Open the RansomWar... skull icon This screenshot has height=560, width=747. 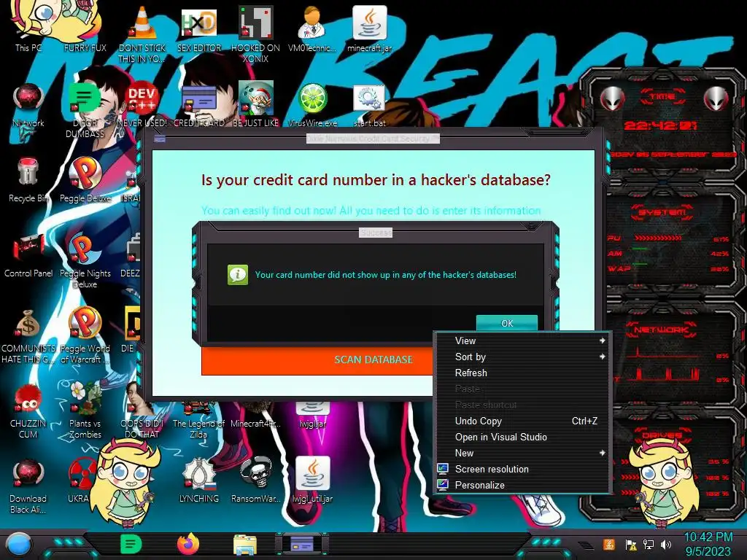coord(256,480)
